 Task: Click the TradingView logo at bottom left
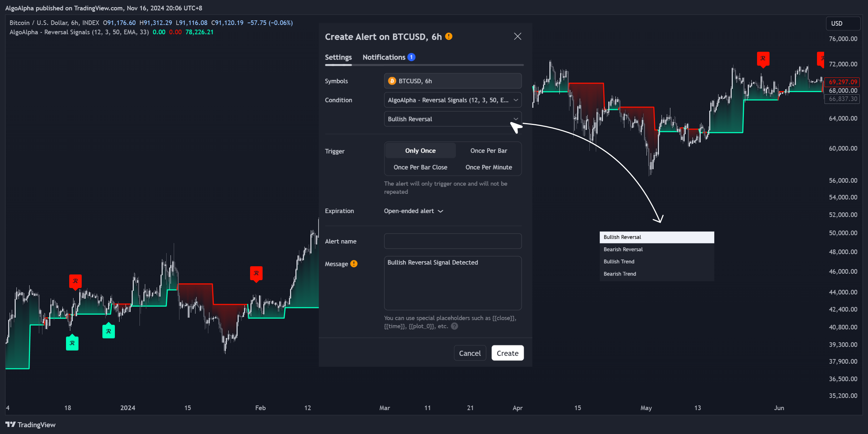click(30, 425)
